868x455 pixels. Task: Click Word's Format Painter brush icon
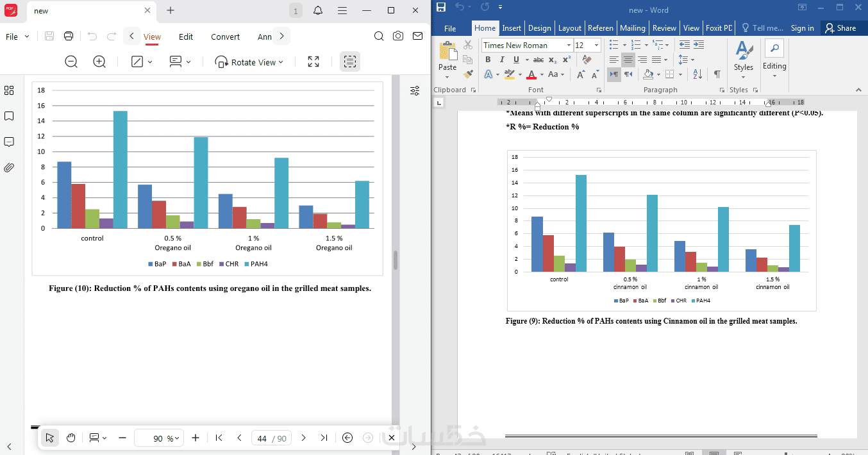coord(468,74)
